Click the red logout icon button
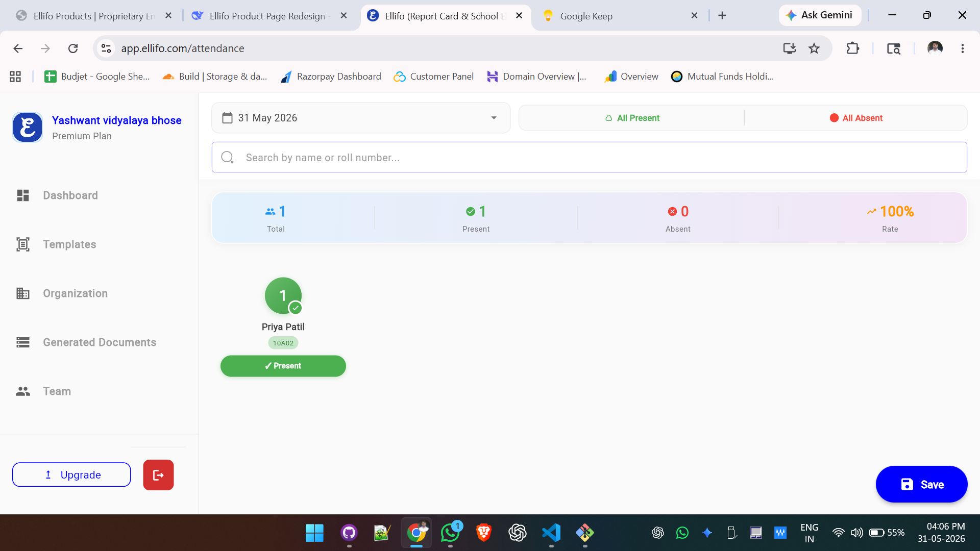980x551 pixels. coord(158,475)
